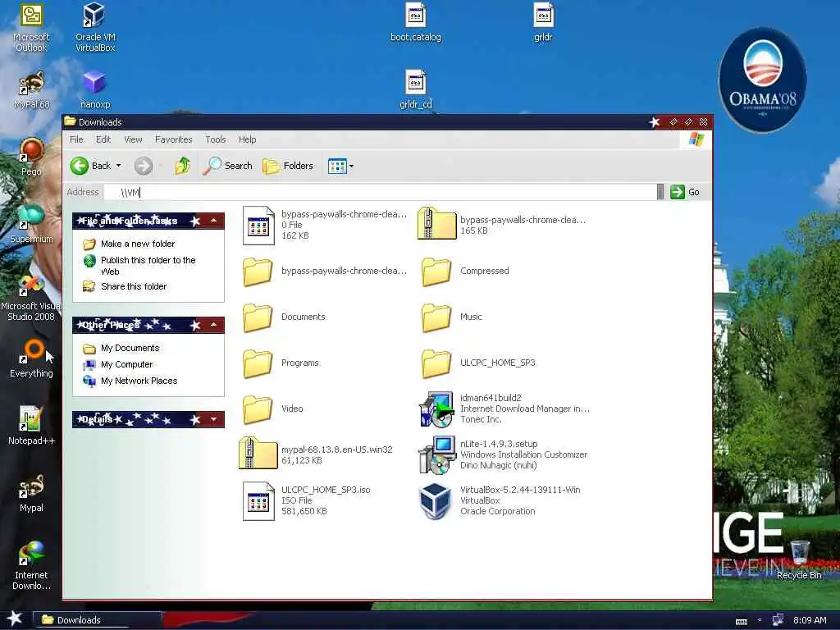Screen dimensions: 840x630
Task: Open the Views dropdown arrow
Action: 351,166
